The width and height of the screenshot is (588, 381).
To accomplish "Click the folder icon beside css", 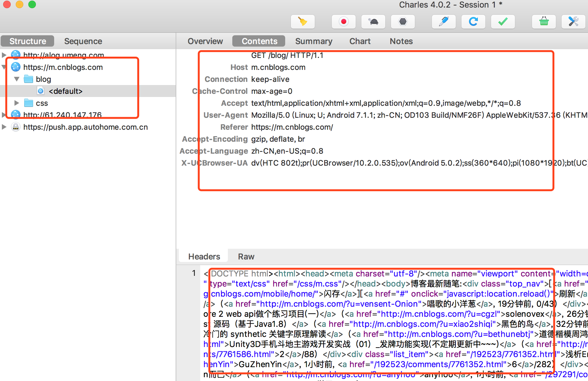I will (x=28, y=103).
